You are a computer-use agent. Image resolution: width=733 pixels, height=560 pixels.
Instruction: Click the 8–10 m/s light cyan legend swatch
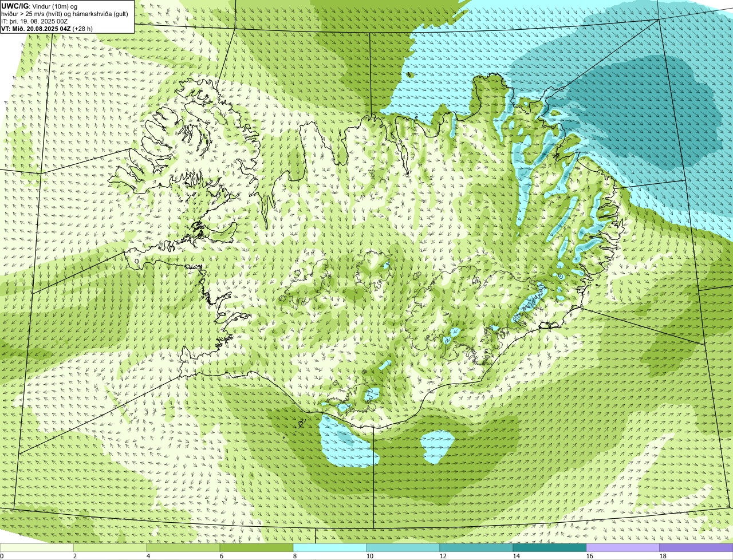coord(330,548)
